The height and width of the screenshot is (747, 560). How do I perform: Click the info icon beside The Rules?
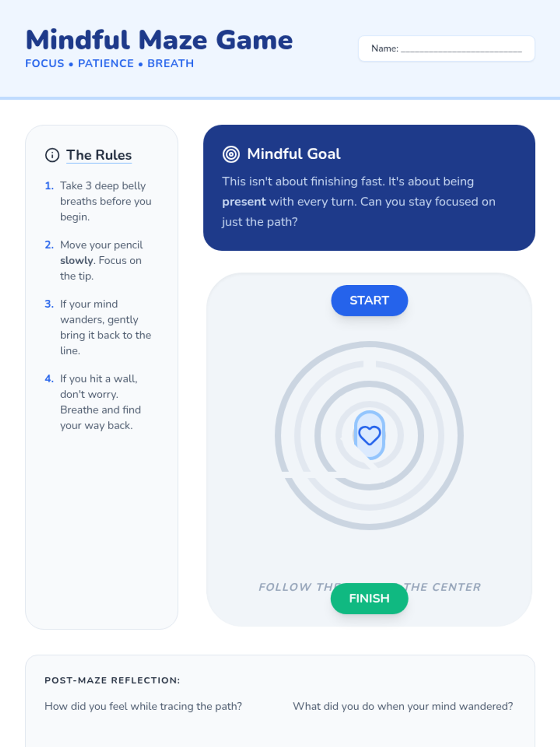(52, 155)
